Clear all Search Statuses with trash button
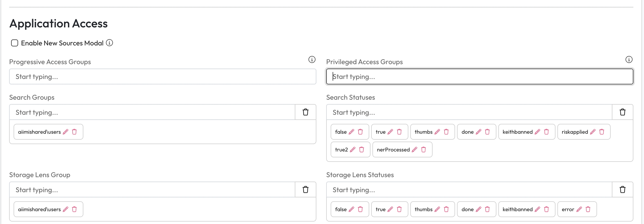Image resolution: width=644 pixels, height=224 pixels. 622,112
